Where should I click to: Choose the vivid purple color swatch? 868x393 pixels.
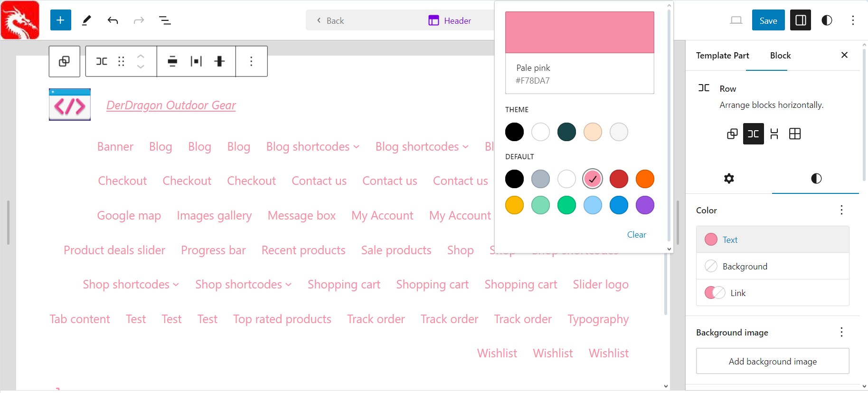[x=644, y=205]
